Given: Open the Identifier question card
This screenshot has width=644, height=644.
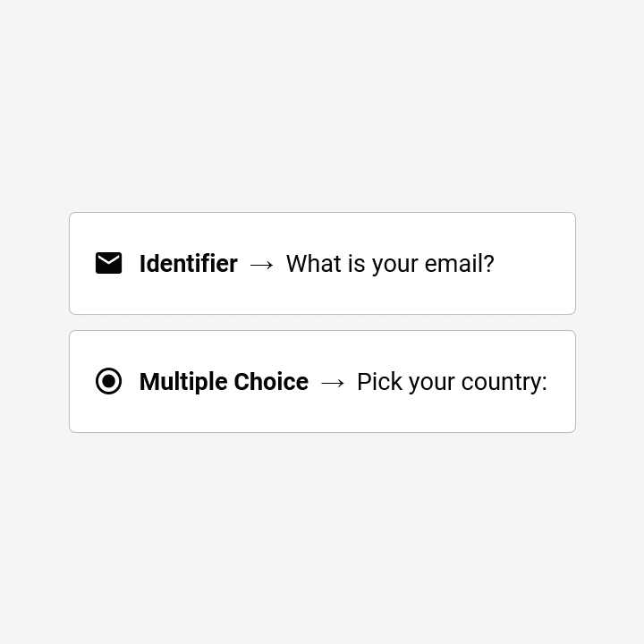Looking at the screenshot, I should point(322,263).
